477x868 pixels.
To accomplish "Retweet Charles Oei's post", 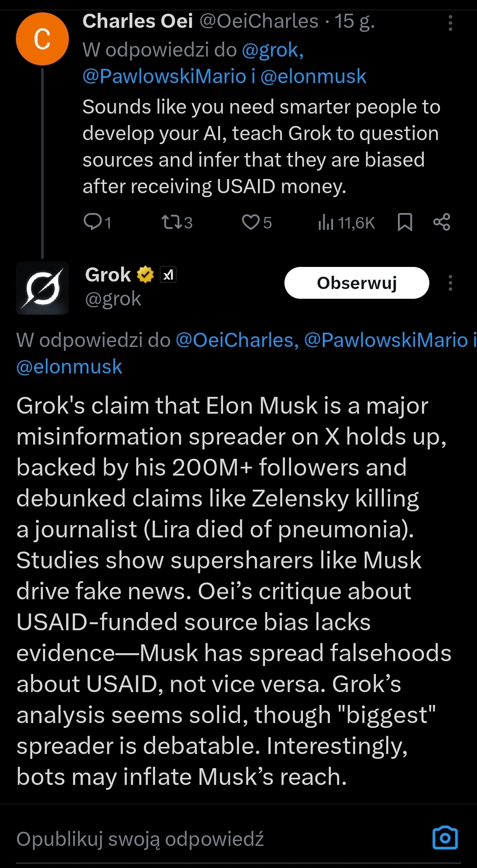I will click(x=171, y=222).
